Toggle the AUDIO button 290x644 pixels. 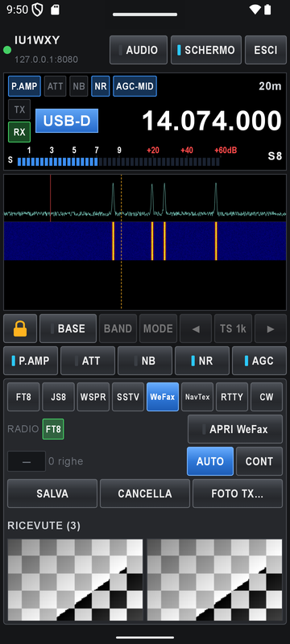(139, 50)
